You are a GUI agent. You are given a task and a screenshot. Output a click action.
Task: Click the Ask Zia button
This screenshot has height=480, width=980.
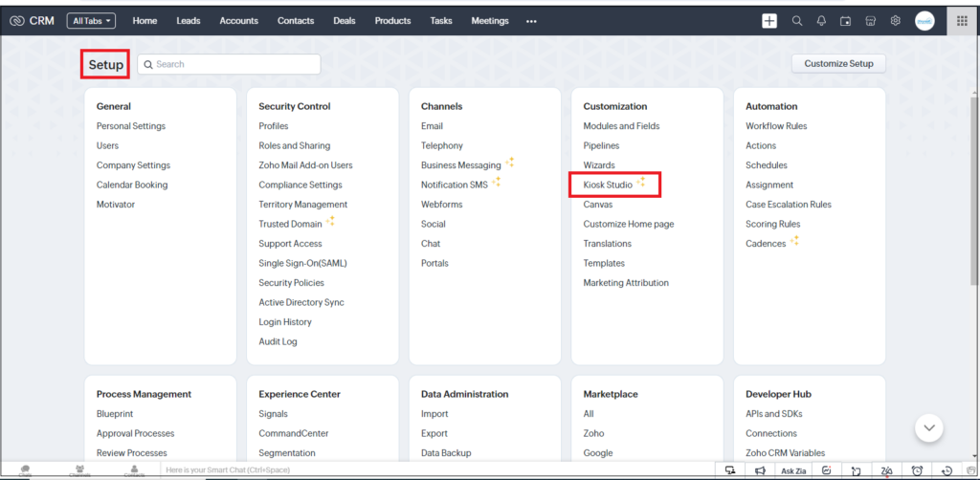(x=793, y=471)
